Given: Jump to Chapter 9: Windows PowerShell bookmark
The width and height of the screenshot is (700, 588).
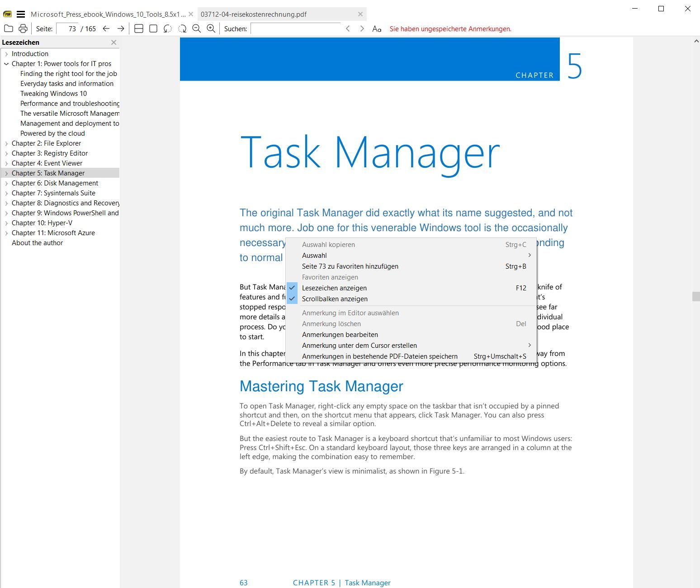Looking at the screenshot, I should (x=65, y=213).
